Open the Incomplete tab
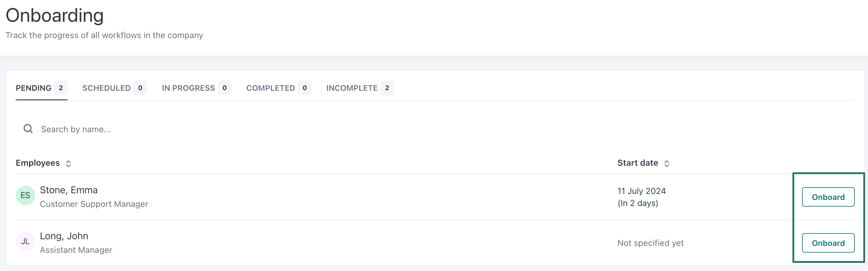The width and height of the screenshot is (868, 271). pos(352,88)
